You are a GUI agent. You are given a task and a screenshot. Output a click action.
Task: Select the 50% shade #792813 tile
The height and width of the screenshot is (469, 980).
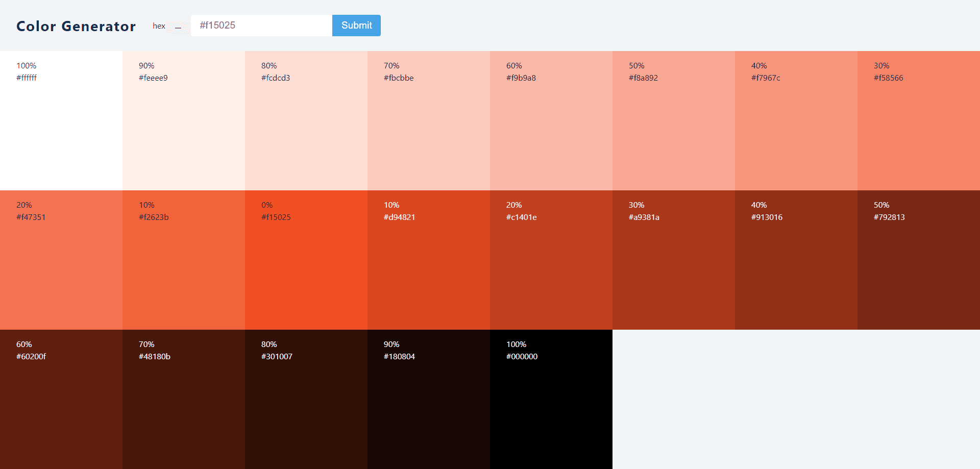[919, 260]
